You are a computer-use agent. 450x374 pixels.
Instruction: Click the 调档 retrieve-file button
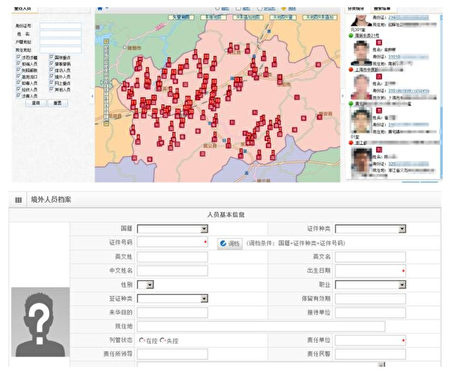tap(230, 243)
